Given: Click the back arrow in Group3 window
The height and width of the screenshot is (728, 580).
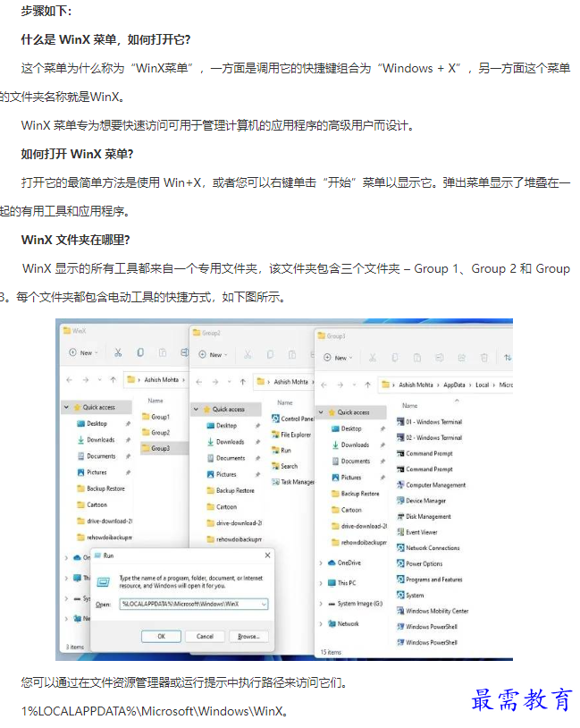Looking at the screenshot, I should [x=324, y=385].
